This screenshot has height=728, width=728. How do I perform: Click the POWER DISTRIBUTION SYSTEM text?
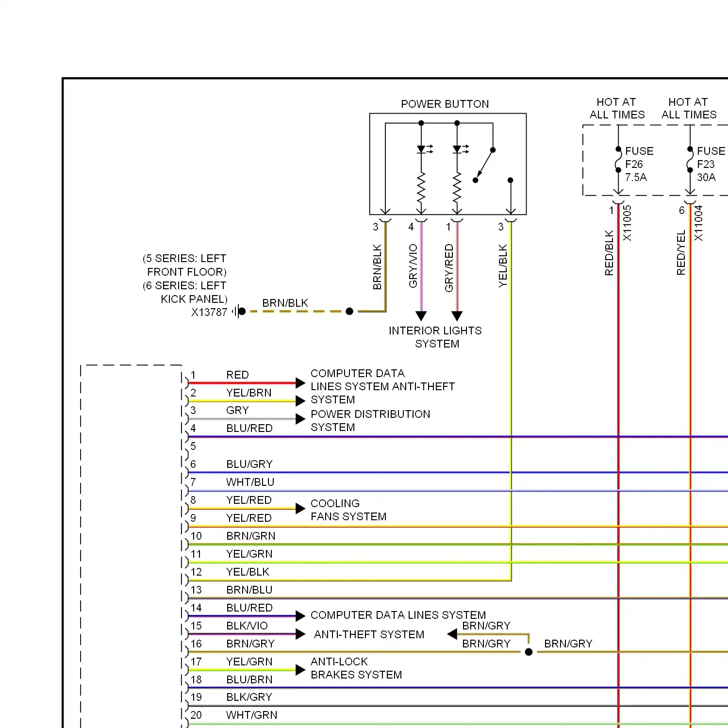pos(370,420)
